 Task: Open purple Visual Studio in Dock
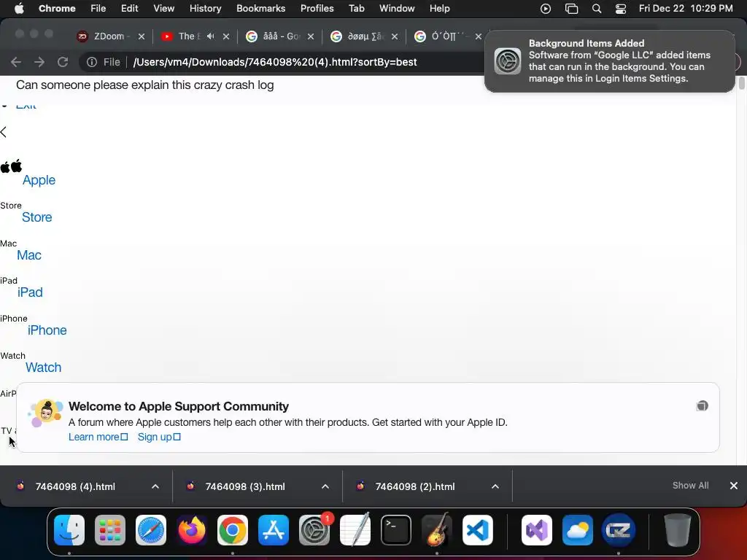(537, 530)
